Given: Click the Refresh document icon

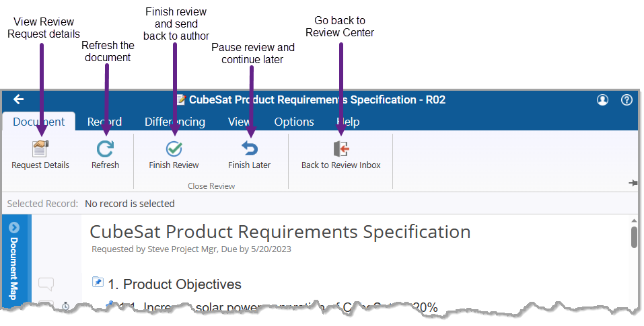Looking at the screenshot, I should [105, 149].
